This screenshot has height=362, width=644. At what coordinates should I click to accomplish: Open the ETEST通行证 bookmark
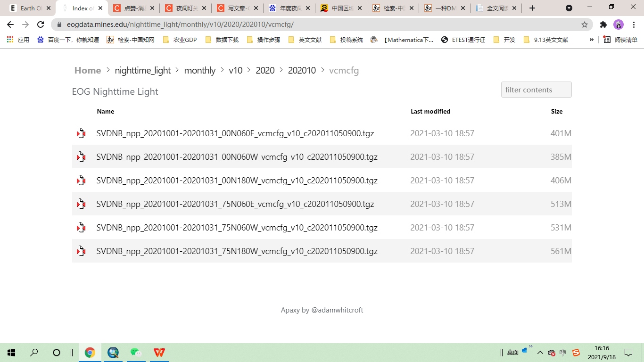[463, 40]
